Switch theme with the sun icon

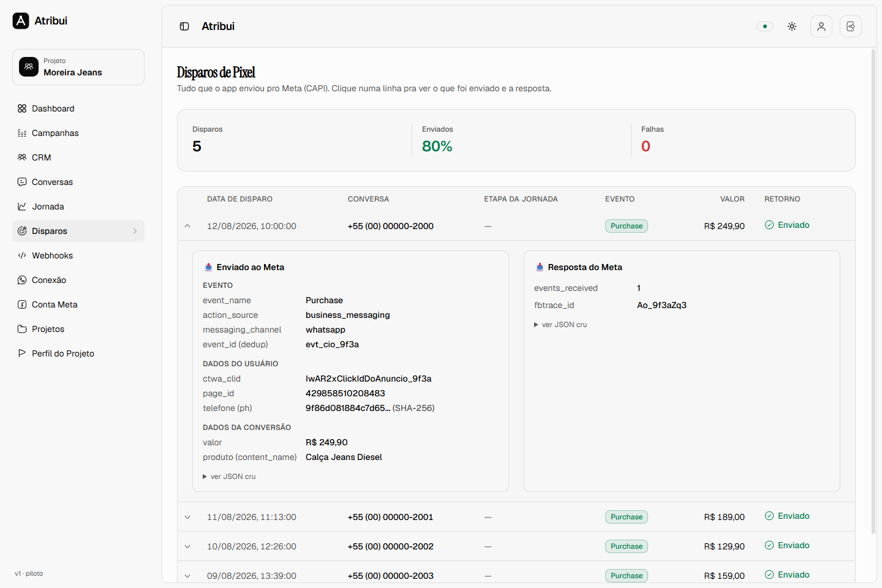point(792,26)
